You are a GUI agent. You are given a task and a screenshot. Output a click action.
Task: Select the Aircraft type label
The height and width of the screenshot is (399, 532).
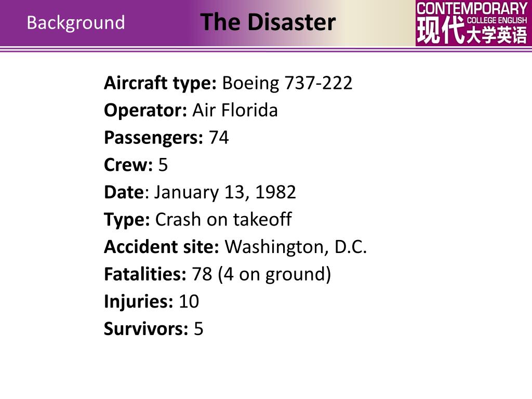coord(160,84)
